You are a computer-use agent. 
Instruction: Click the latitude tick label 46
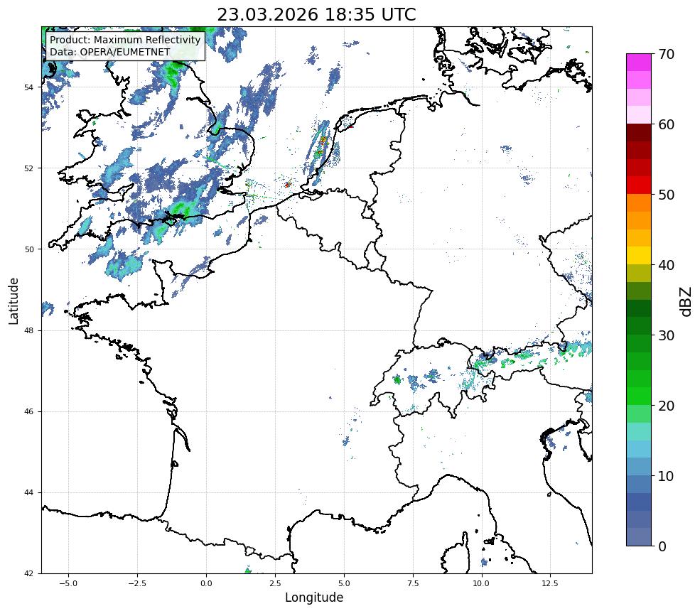28,411
